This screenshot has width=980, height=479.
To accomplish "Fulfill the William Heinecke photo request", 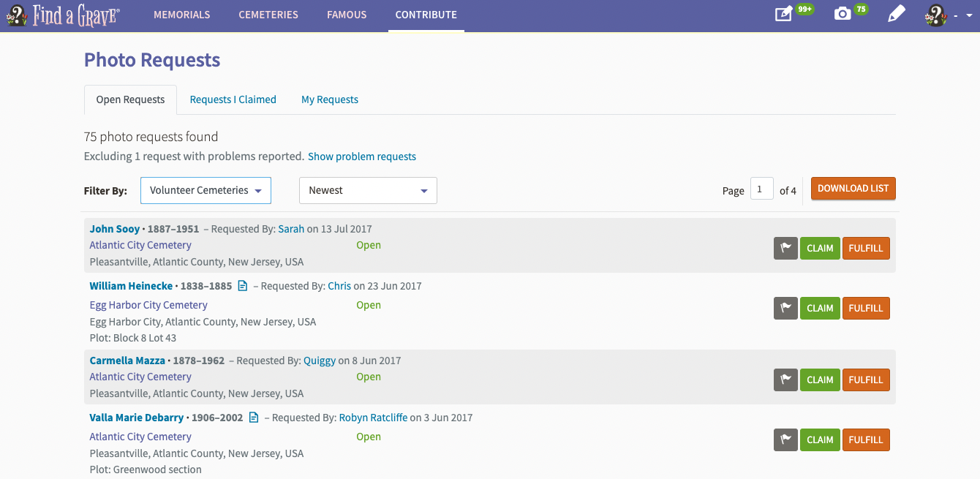I will point(866,308).
